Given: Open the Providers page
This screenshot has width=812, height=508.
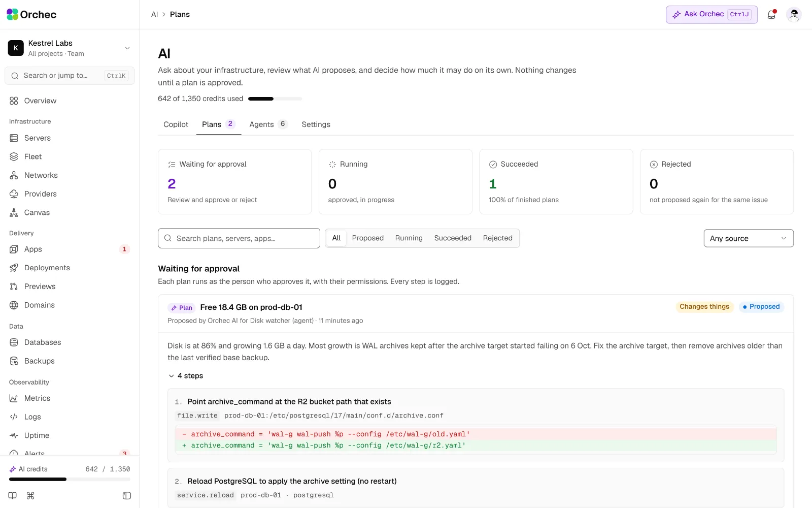Looking at the screenshot, I should click(70, 194).
